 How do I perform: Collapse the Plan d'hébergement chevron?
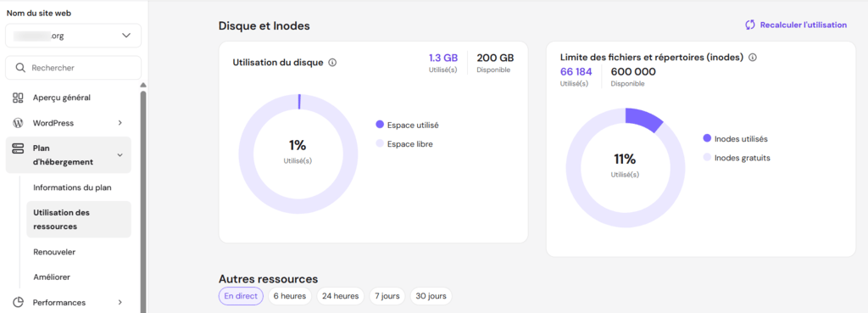tap(120, 155)
